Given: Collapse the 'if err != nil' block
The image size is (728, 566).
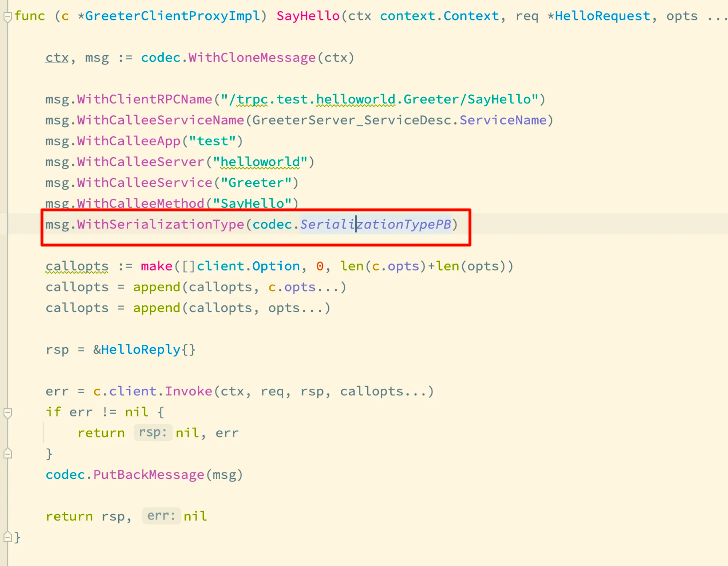Looking at the screenshot, I should pyautogui.click(x=7, y=413).
